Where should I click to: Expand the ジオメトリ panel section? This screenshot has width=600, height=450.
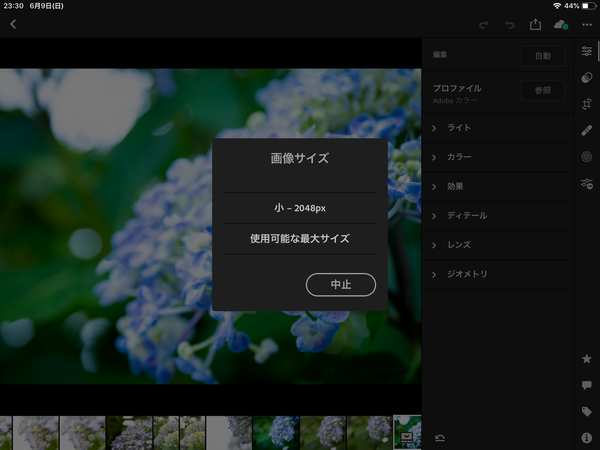click(x=495, y=274)
